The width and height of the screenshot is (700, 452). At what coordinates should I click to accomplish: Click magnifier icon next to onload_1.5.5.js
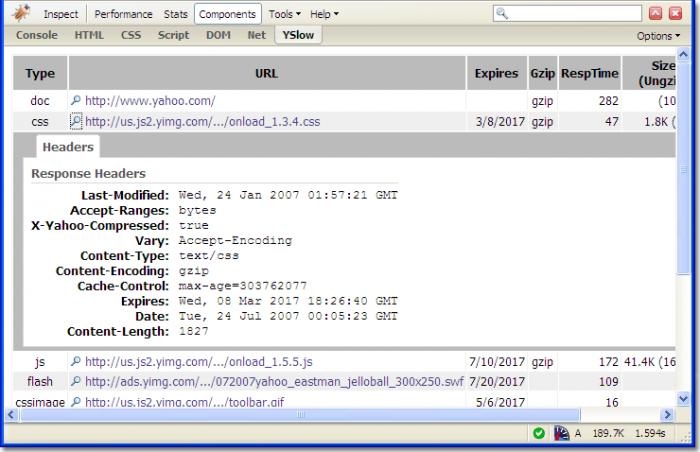[x=76, y=361]
